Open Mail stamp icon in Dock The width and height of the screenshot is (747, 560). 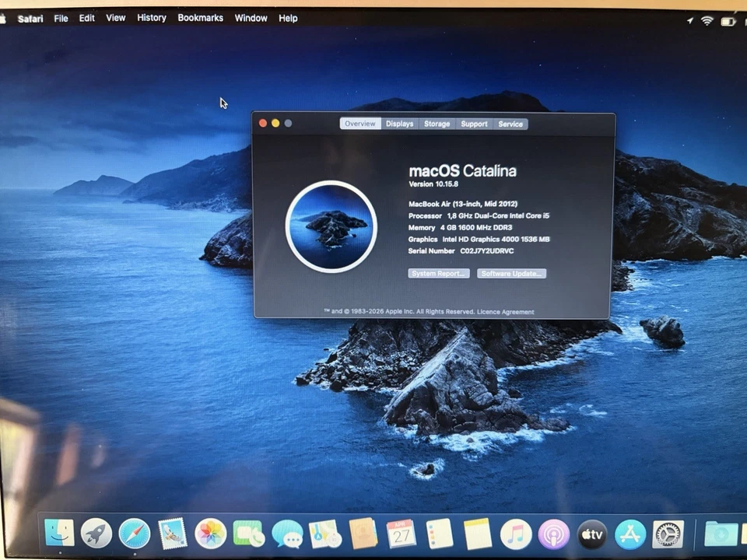[173, 534]
